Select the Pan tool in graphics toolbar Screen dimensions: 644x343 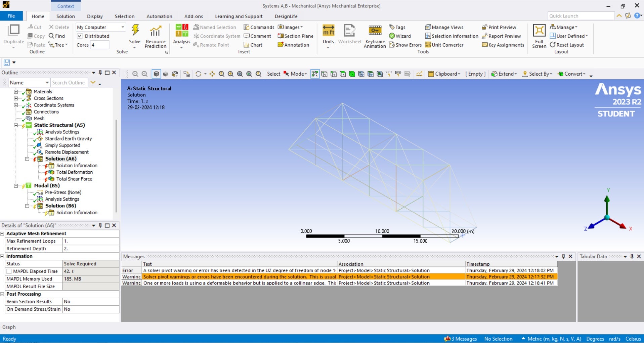pyautogui.click(x=212, y=74)
